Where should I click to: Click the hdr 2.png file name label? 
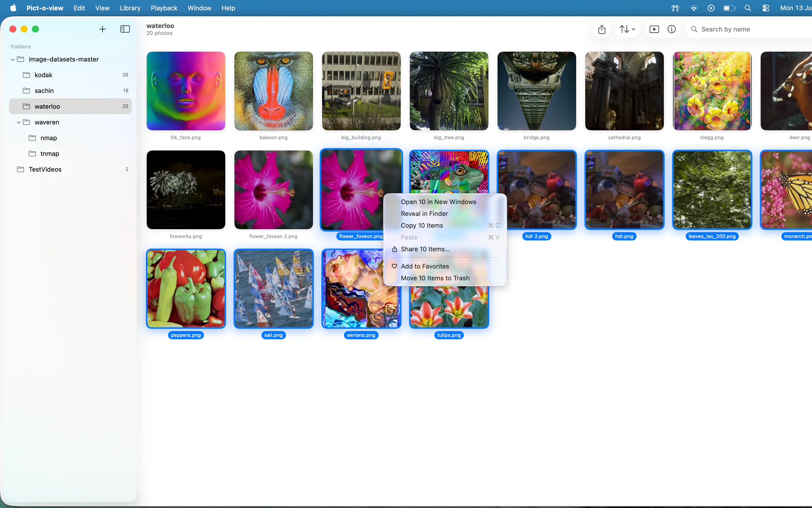[537, 236]
